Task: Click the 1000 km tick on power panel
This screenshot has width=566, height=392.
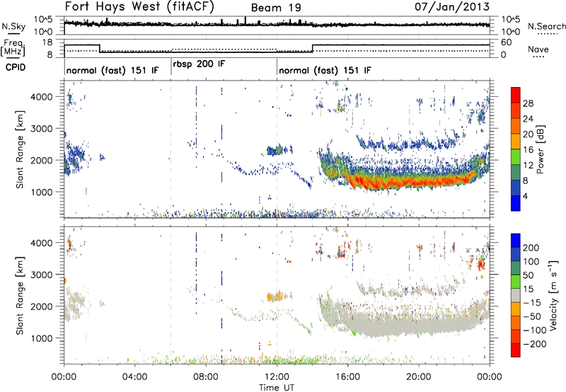Action: pos(42,192)
